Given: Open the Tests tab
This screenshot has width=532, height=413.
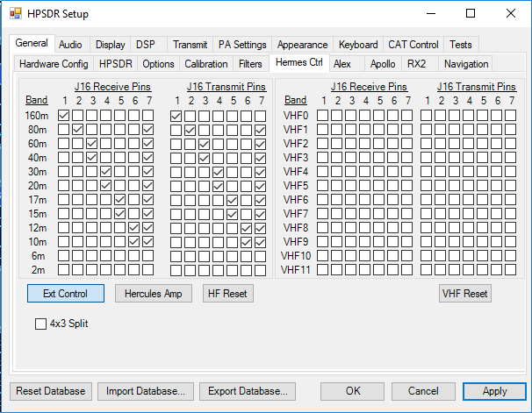Looking at the screenshot, I should pyautogui.click(x=461, y=45).
